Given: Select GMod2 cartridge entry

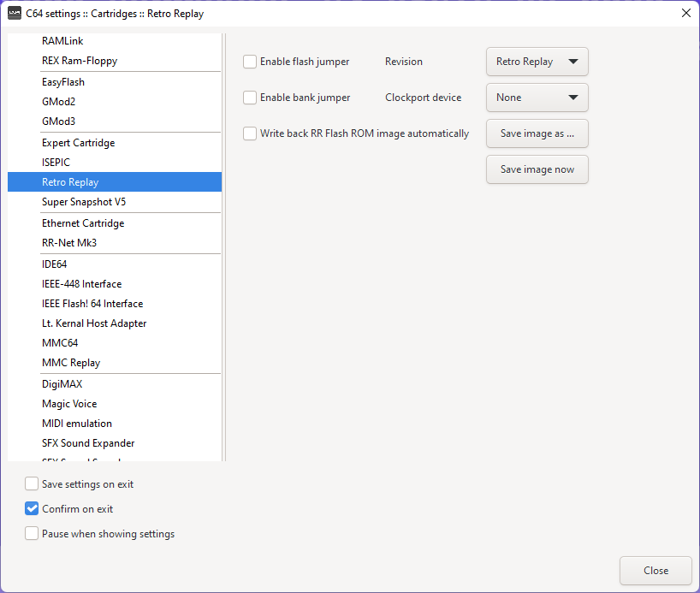Looking at the screenshot, I should (x=115, y=102).
